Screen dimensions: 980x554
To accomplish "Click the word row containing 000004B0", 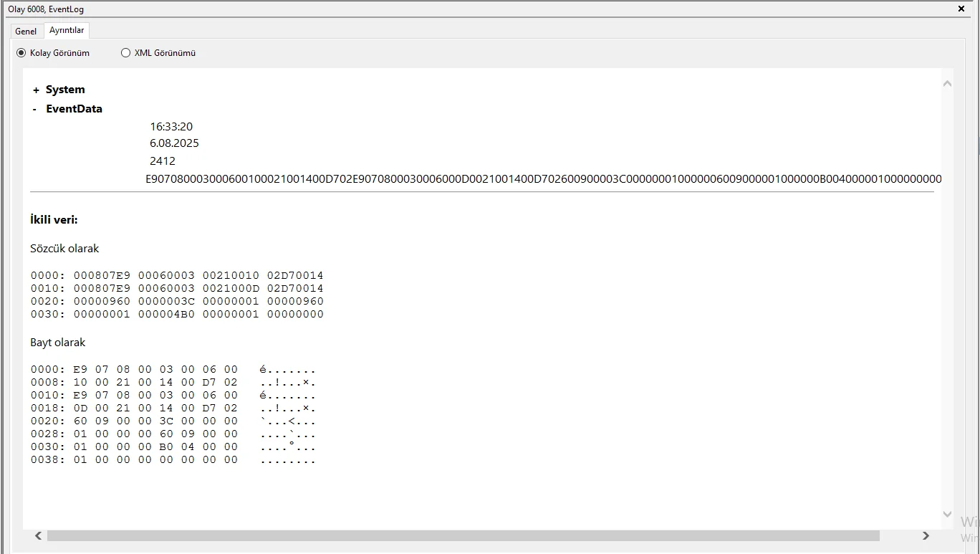I will (x=177, y=314).
